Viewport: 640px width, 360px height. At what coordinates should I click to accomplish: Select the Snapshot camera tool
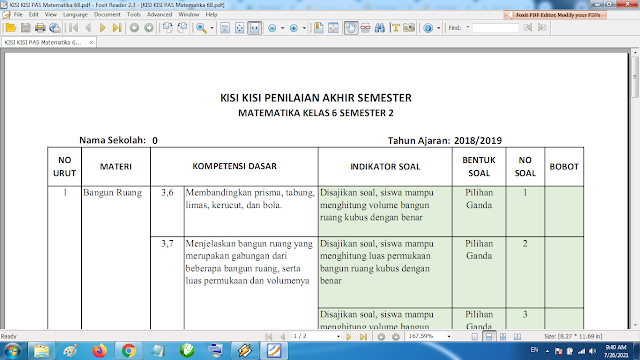(x=409, y=28)
